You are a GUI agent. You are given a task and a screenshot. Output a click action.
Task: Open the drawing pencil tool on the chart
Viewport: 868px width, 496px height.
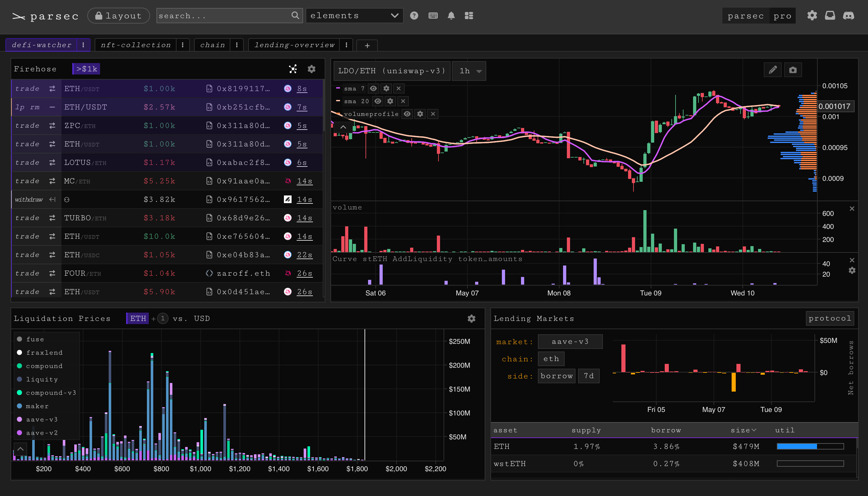point(772,69)
